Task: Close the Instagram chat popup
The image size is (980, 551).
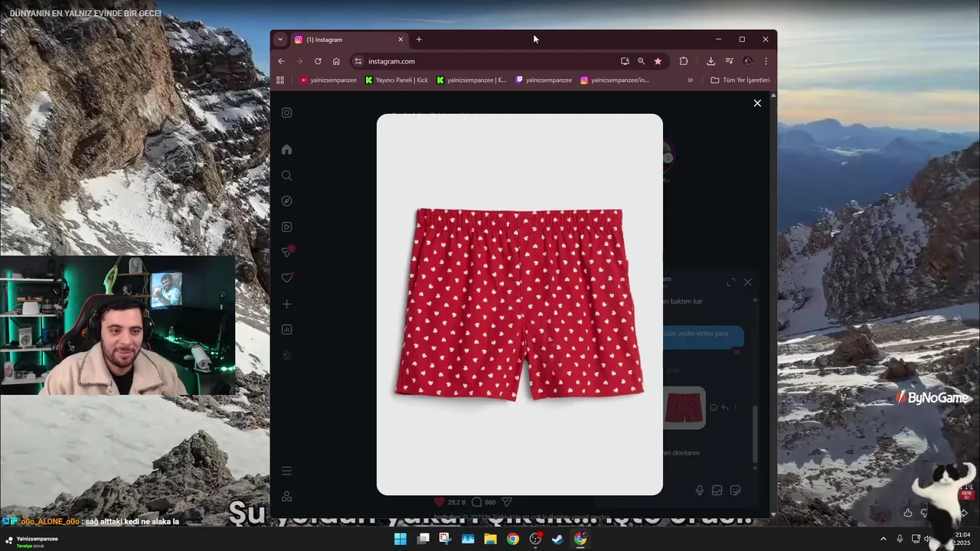Action: 748,282
